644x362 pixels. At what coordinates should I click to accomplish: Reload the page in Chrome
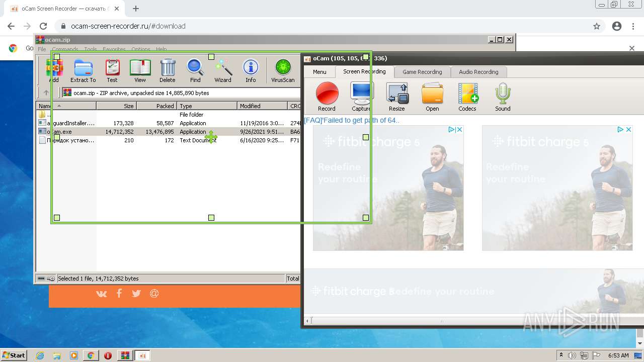[43, 26]
